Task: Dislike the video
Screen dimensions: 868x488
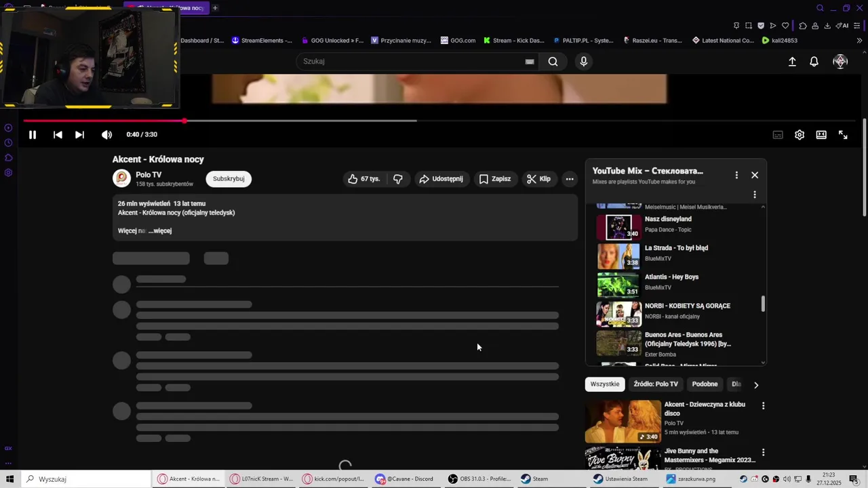Action: [x=398, y=179]
